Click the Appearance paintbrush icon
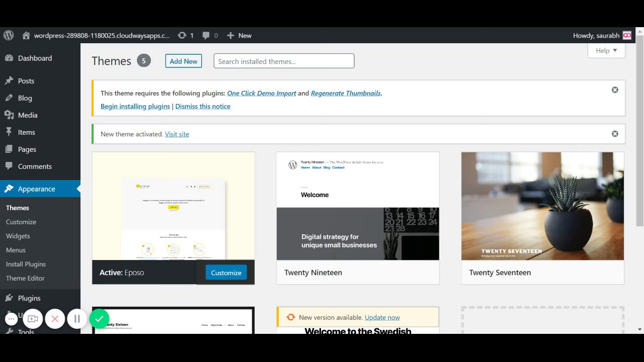The height and width of the screenshot is (362, 644). tap(9, 189)
